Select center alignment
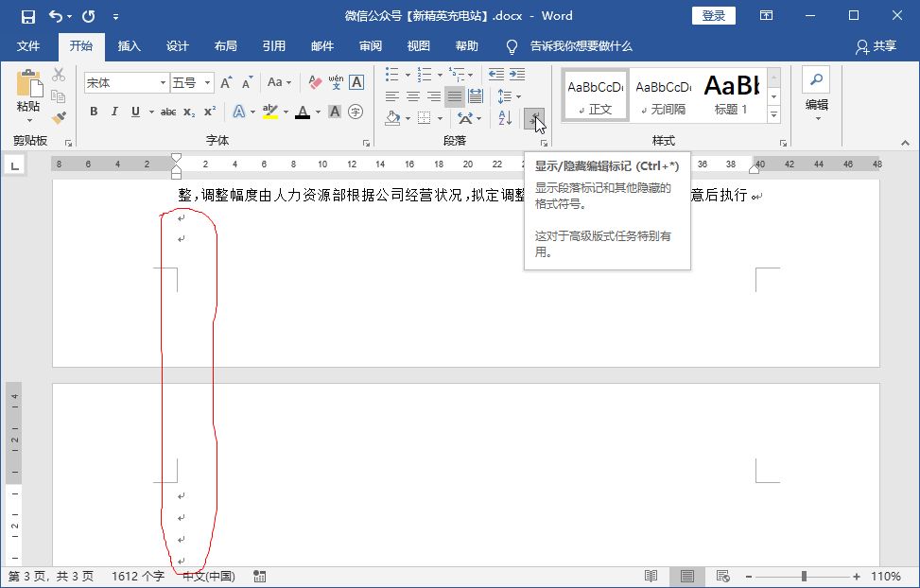Screen dimensions: 920x588 410,94
